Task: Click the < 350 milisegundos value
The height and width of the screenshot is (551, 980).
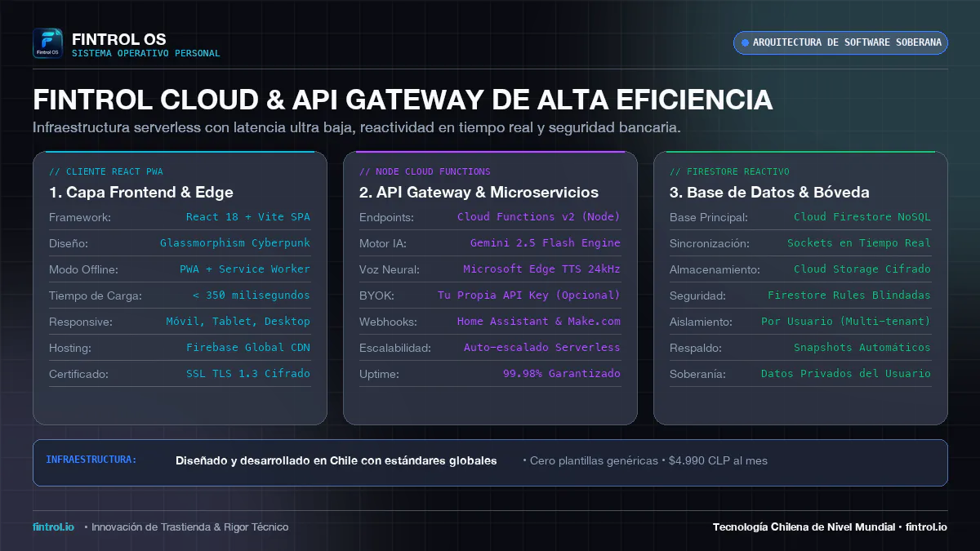Action: pyautogui.click(x=252, y=295)
